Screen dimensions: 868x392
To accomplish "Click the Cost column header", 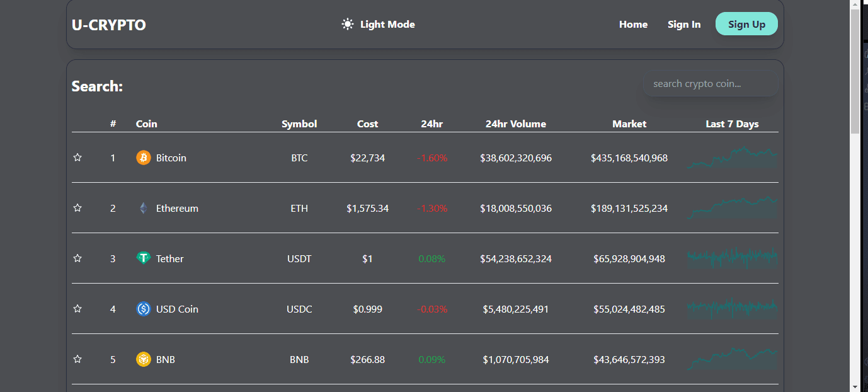I will click(367, 124).
